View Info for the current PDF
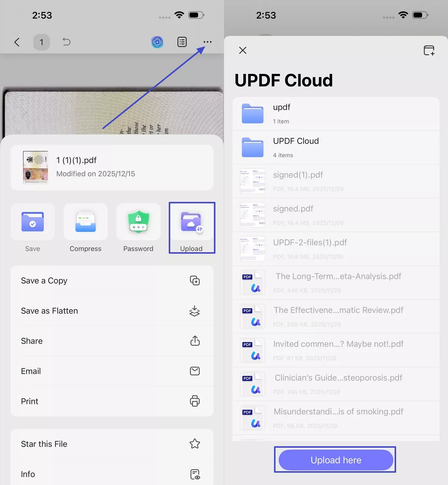The height and width of the screenshot is (485, 448). click(x=112, y=474)
